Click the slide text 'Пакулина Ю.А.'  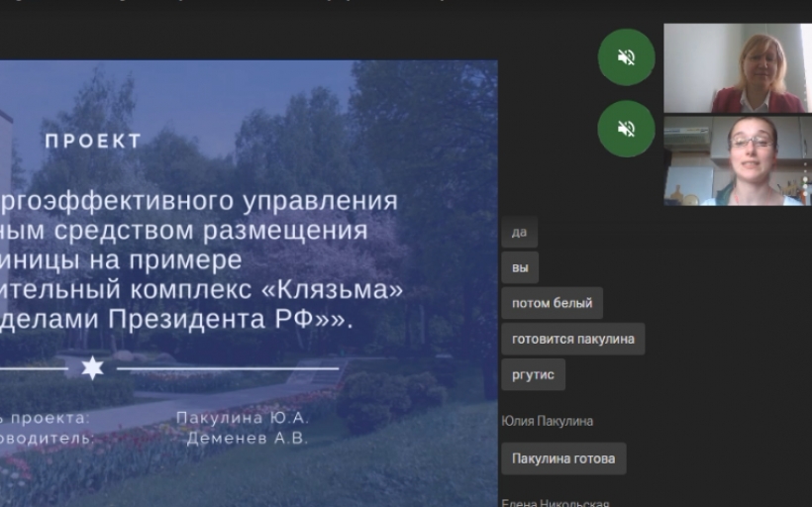tap(243, 418)
